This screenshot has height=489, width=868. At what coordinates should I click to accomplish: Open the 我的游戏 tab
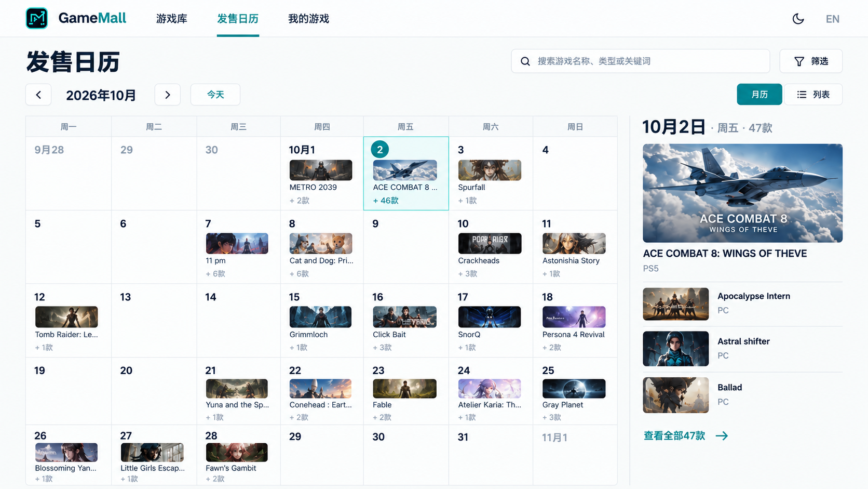(x=308, y=19)
